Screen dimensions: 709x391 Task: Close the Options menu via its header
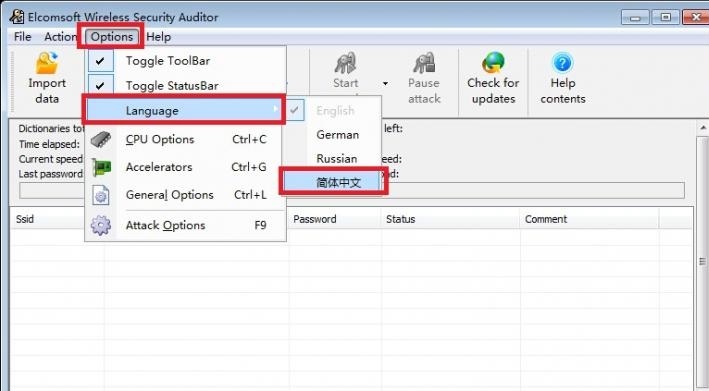click(x=112, y=37)
